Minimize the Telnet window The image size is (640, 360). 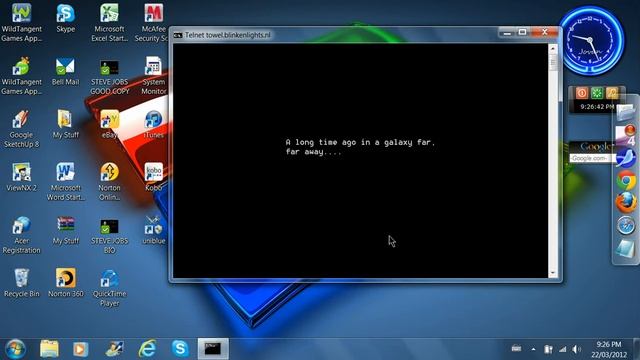pos(507,32)
